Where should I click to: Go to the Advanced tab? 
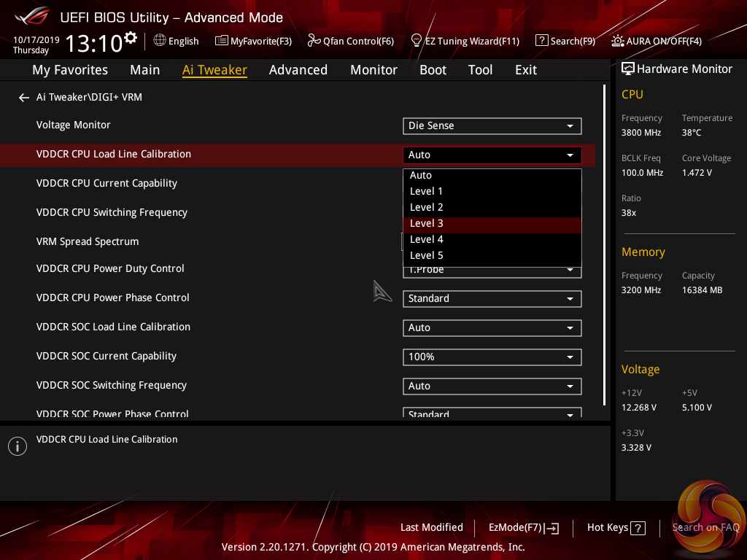(x=298, y=70)
